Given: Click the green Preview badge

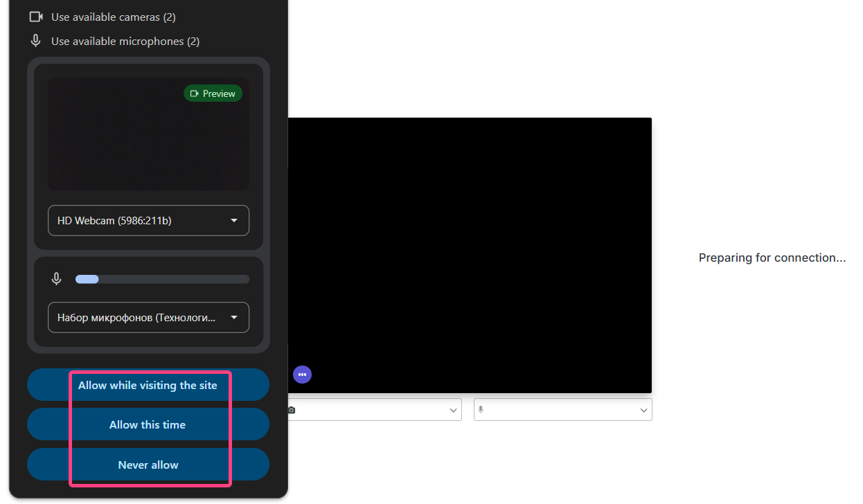Looking at the screenshot, I should tap(213, 93).
